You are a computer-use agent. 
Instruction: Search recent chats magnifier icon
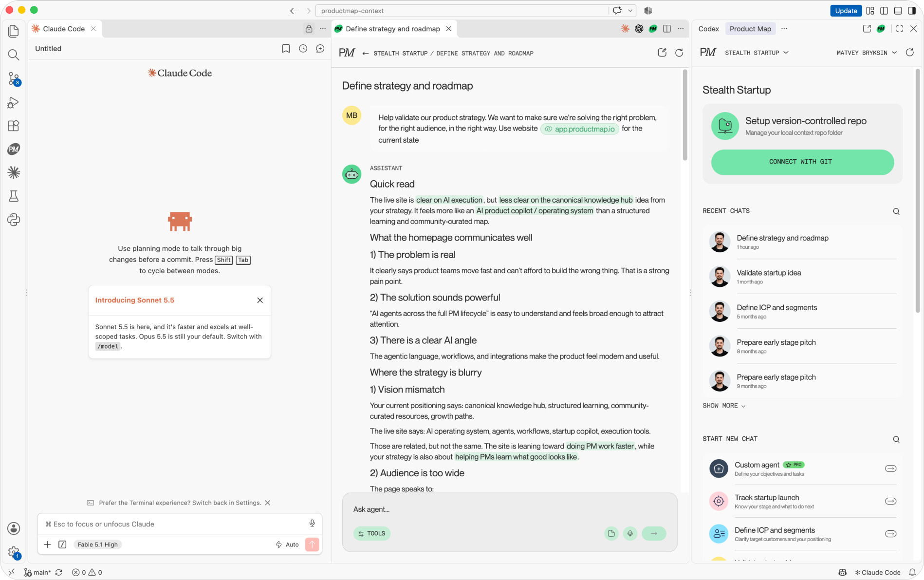pyautogui.click(x=896, y=211)
